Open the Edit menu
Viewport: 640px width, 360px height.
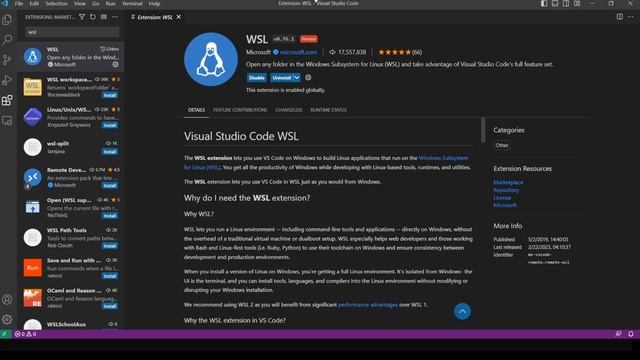point(34,4)
